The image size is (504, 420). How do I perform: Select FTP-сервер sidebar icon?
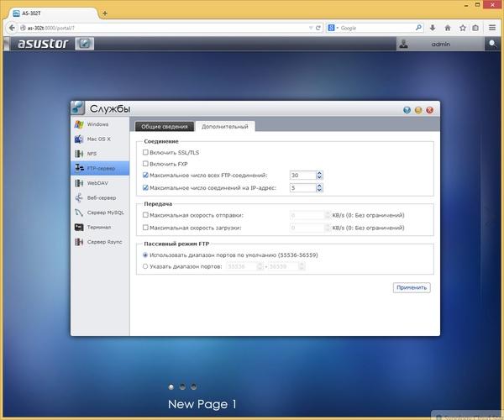pyautogui.click(x=79, y=168)
